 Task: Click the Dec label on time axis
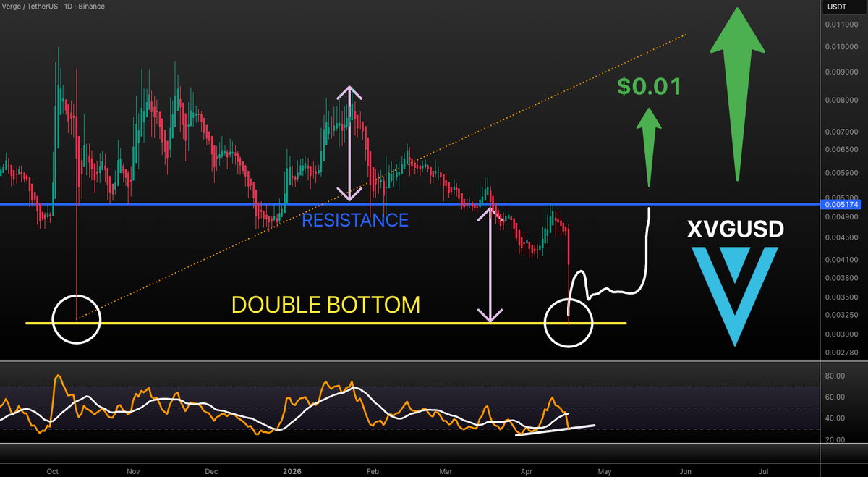click(x=211, y=470)
